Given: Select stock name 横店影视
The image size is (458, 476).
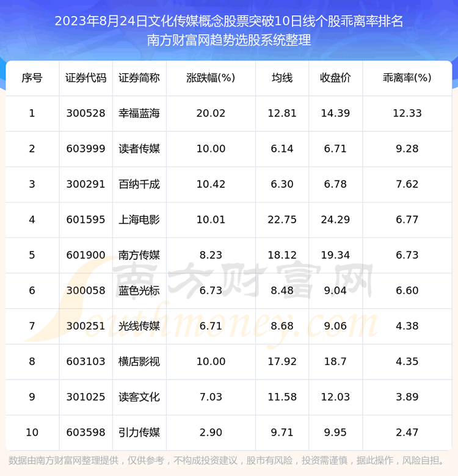Looking at the screenshot, I should click(x=139, y=361).
